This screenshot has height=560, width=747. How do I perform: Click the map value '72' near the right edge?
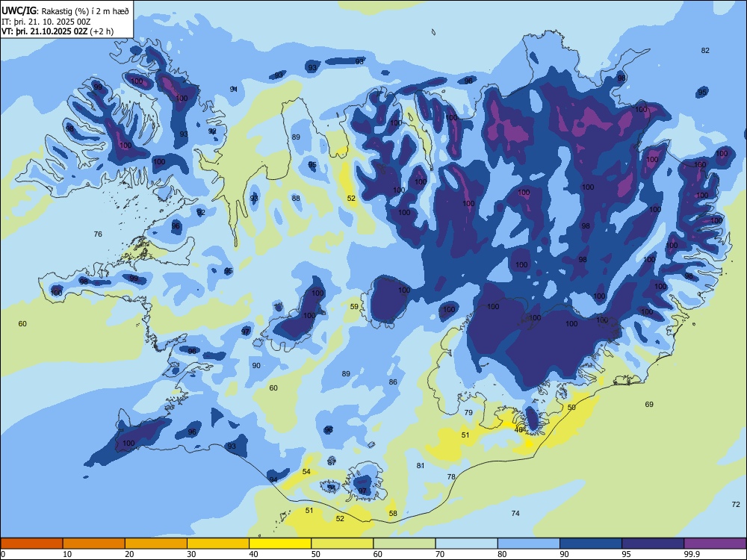click(x=736, y=504)
